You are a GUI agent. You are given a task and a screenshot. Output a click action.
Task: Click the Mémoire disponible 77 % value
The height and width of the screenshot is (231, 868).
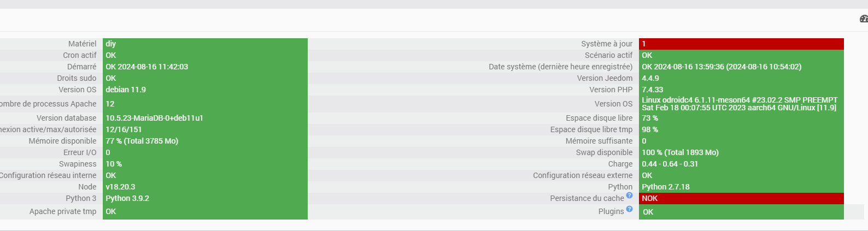142,141
